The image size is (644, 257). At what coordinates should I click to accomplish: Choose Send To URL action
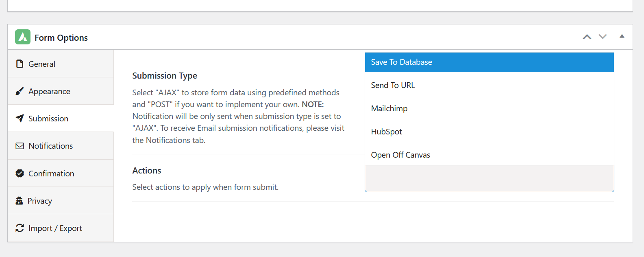point(489,86)
